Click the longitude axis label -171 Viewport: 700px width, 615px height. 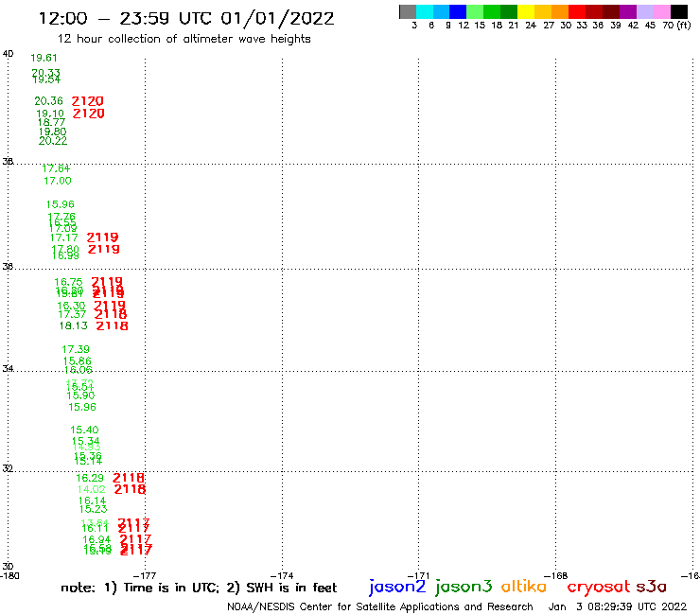(x=419, y=576)
